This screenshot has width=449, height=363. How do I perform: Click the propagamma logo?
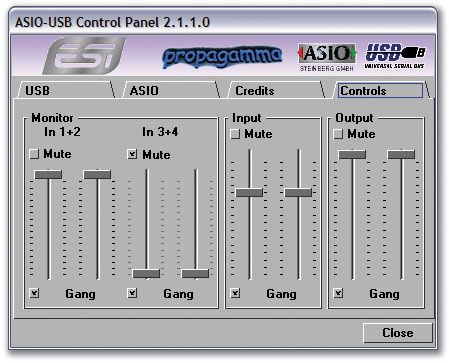[x=223, y=57]
